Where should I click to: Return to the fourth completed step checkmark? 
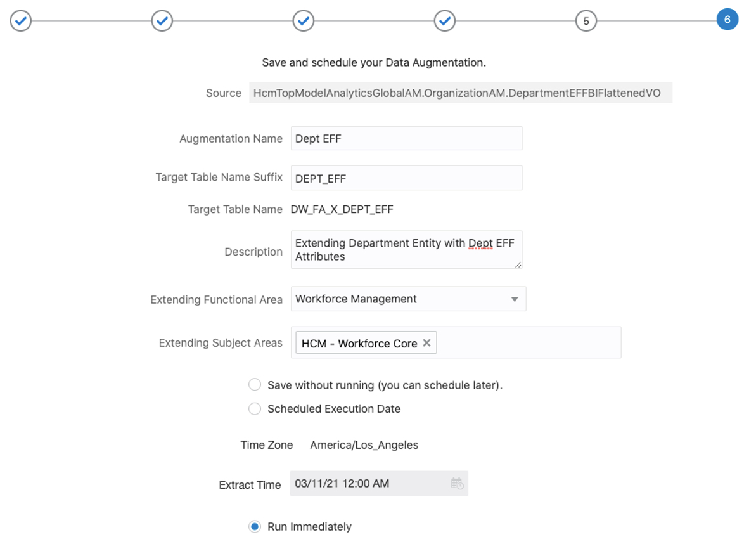coord(445,21)
